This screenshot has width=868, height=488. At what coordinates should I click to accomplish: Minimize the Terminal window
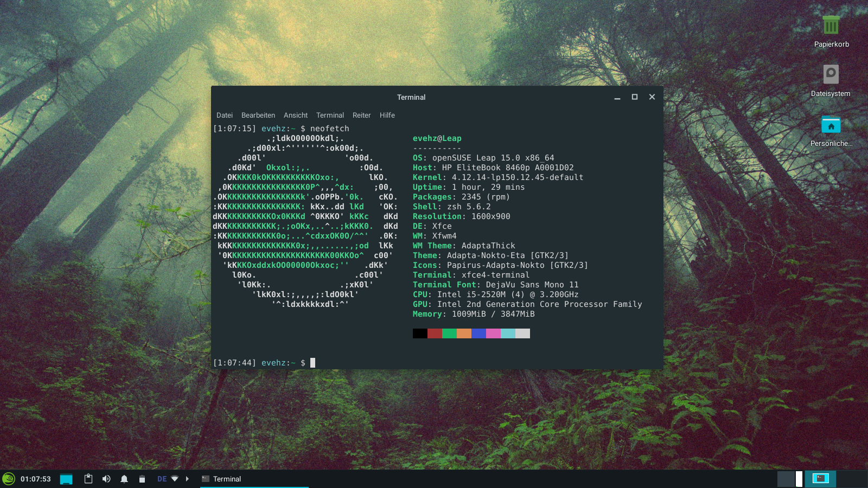pyautogui.click(x=617, y=97)
